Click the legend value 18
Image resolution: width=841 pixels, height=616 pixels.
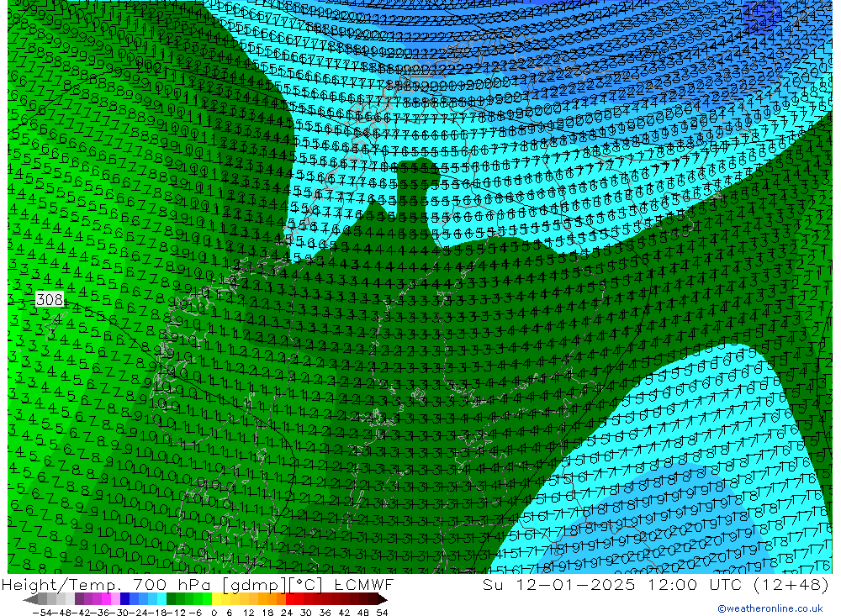click(267, 613)
